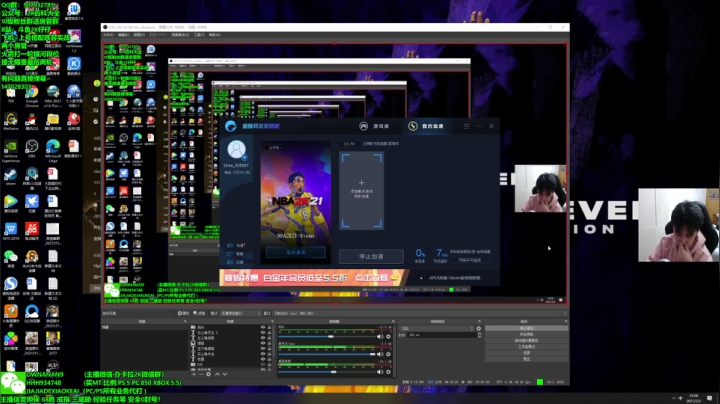
Task: Open the CAJViewer desktop shortcut
Action: (74, 39)
